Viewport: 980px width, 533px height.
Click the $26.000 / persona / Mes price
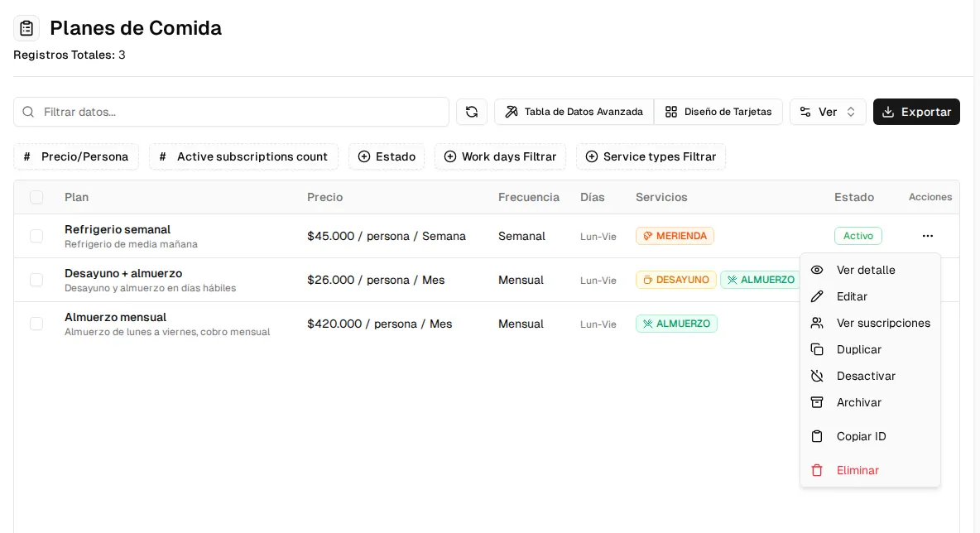[376, 280]
